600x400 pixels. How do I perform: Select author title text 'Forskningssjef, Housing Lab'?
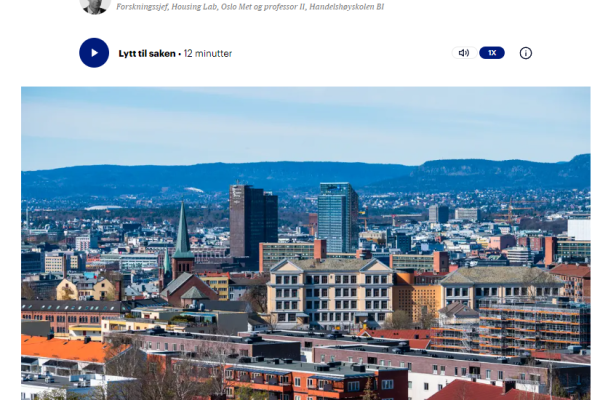[x=167, y=7]
